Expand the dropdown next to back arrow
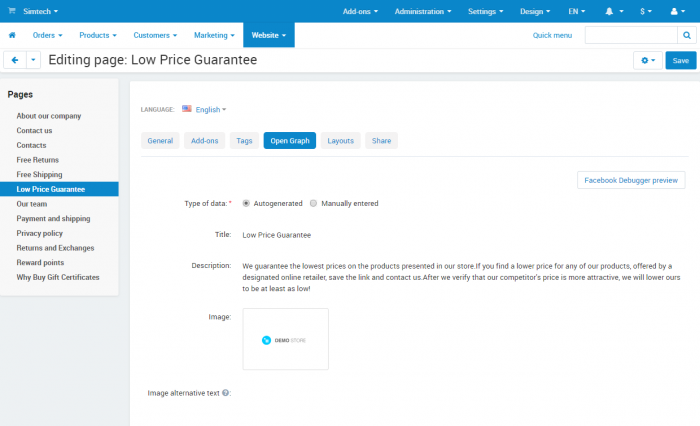The image size is (700, 426). click(x=33, y=60)
